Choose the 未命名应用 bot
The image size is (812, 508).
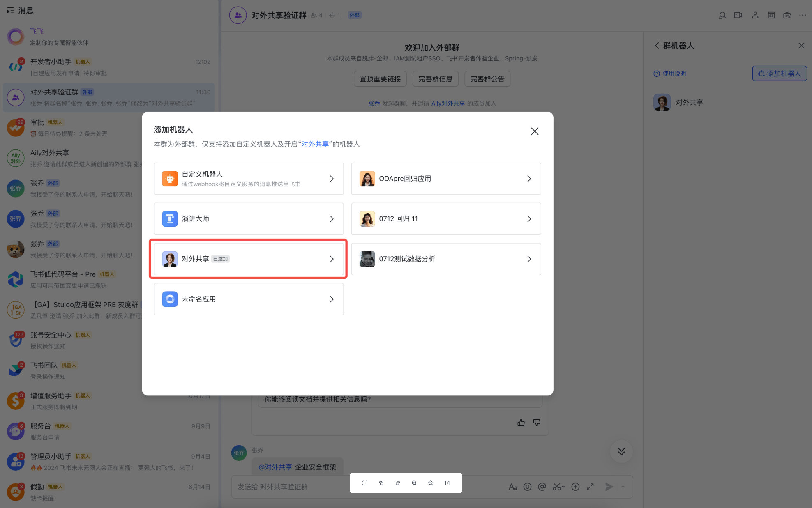point(249,299)
